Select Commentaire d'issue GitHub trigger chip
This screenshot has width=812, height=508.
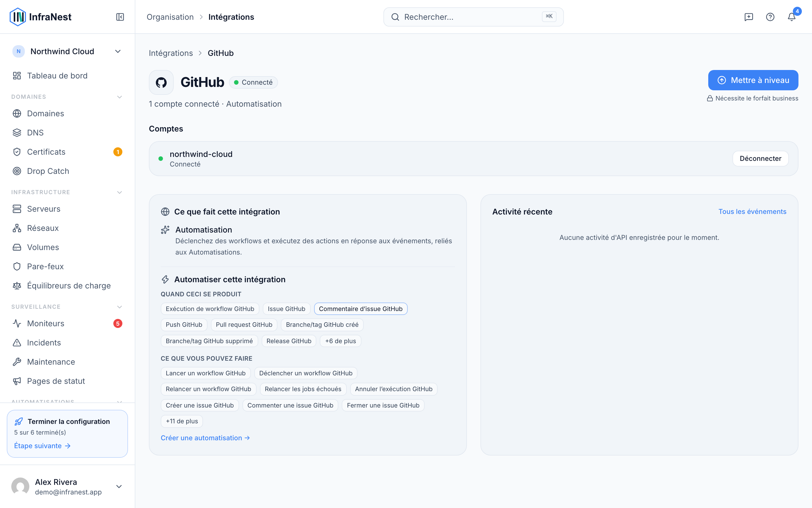pos(361,309)
